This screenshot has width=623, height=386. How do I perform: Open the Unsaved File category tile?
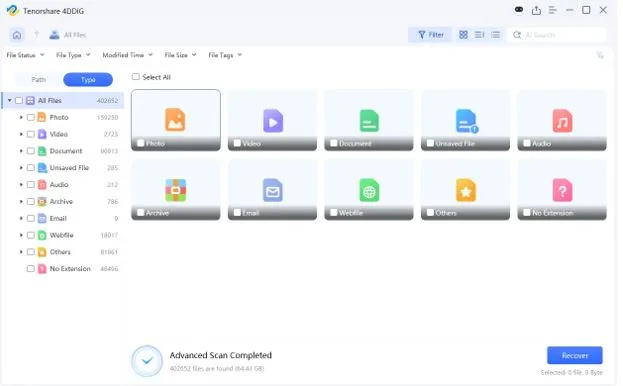465,120
